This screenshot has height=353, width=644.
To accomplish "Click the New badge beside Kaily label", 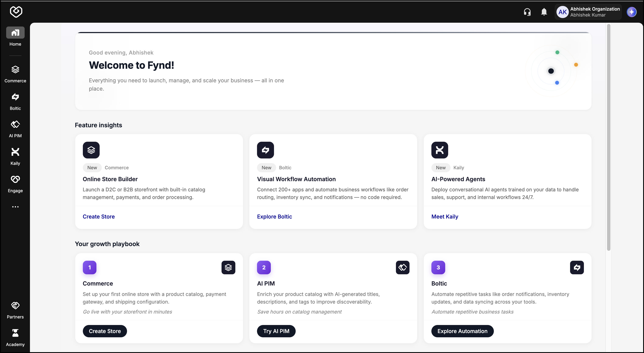I will coord(441,168).
